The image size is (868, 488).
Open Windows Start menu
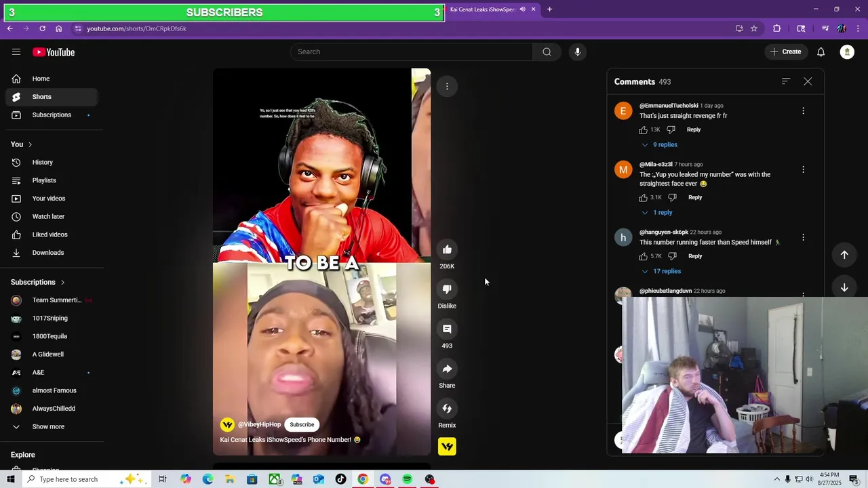tap(10, 479)
